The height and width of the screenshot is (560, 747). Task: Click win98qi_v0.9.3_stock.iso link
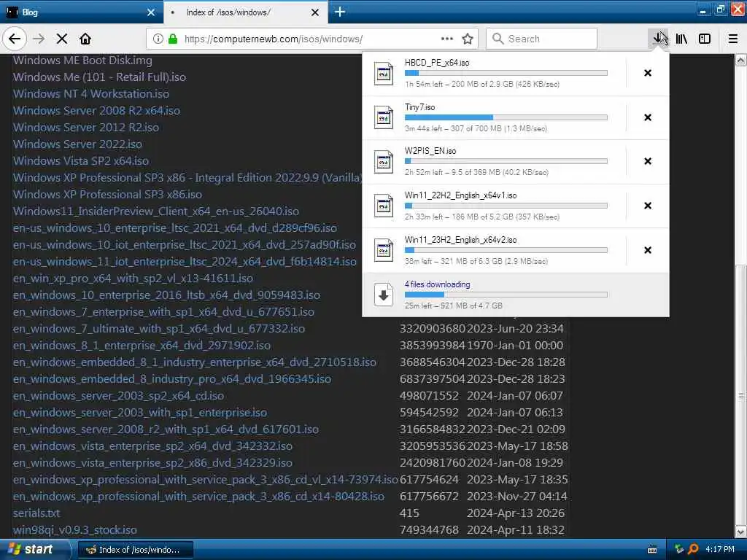(75, 530)
